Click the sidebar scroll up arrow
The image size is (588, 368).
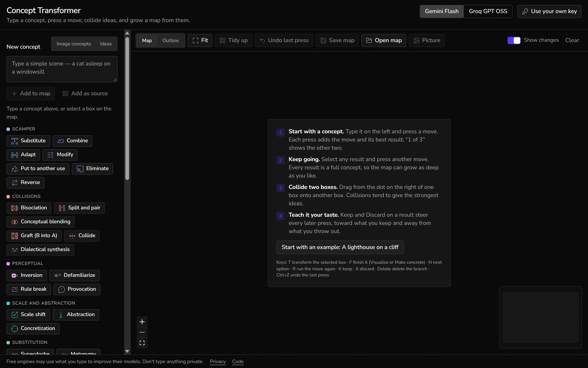click(x=127, y=33)
